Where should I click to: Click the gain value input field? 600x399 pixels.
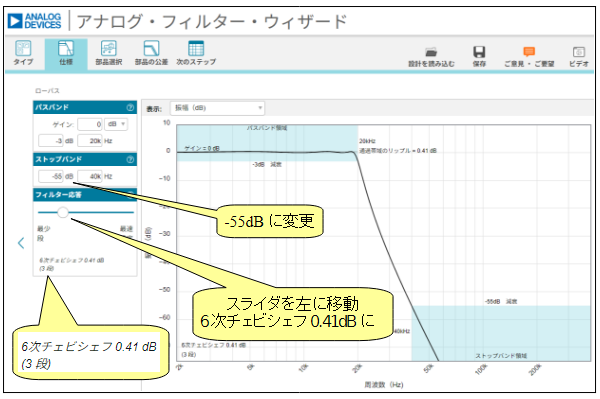coord(90,124)
